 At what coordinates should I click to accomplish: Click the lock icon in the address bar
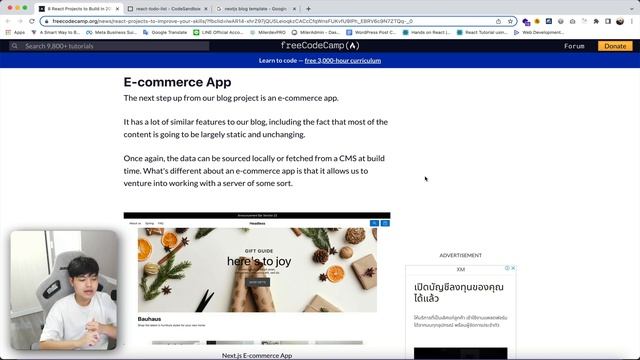pos(46,21)
